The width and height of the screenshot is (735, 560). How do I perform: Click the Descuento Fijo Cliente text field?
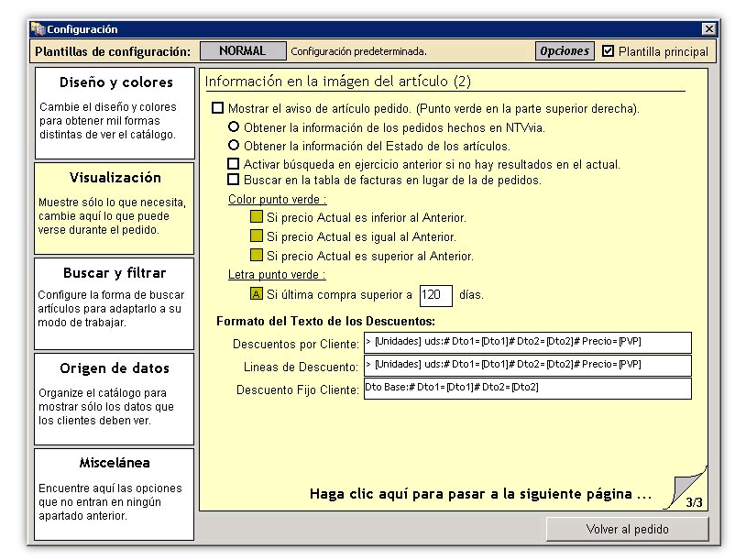pyautogui.click(x=527, y=389)
